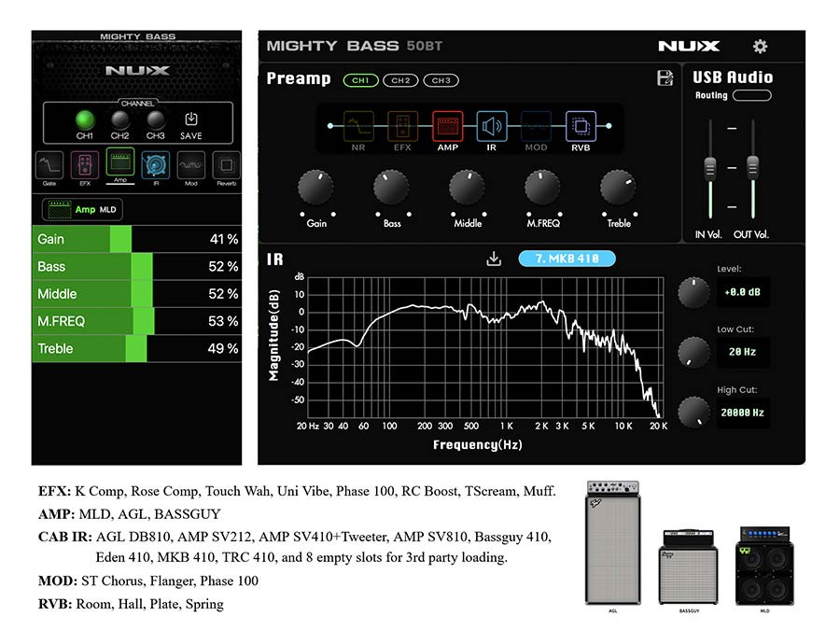Click the Gain percentage slider bar
The height and width of the screenshot is (630, 840).
click(x=136, y=239)
